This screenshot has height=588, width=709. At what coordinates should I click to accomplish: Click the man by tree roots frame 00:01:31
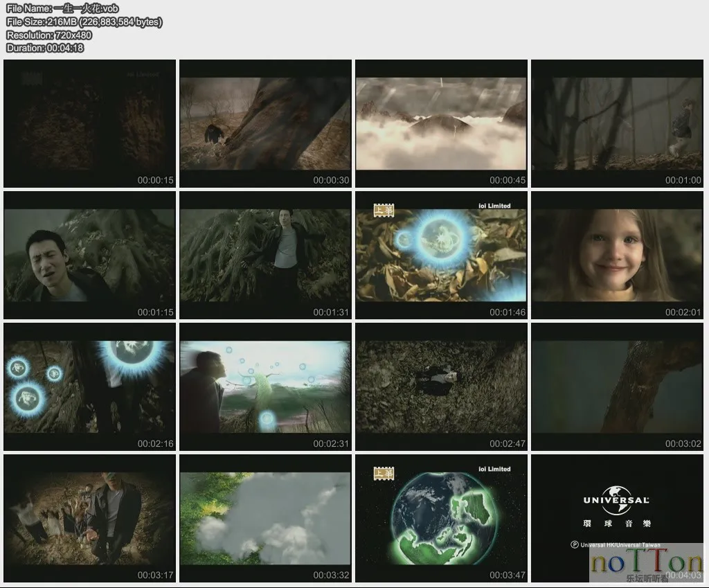266,255
